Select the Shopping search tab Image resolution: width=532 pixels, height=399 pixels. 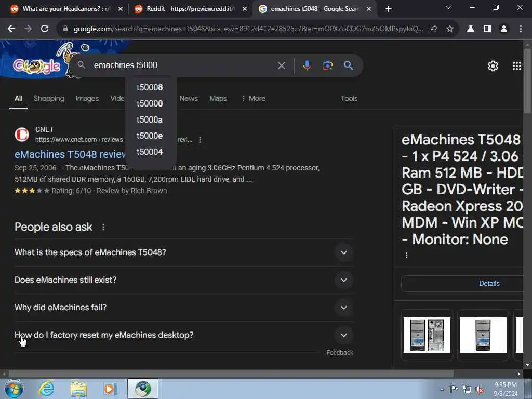pos(49,98)
